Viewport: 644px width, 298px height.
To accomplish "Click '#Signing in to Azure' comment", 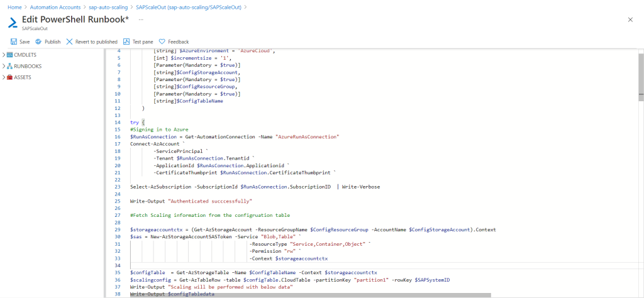I will (159, 130).
